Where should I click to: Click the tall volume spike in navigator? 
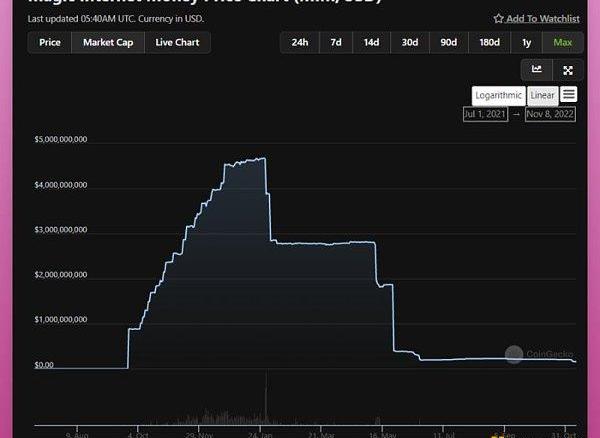pyautogui.click(x=266, y=398)
